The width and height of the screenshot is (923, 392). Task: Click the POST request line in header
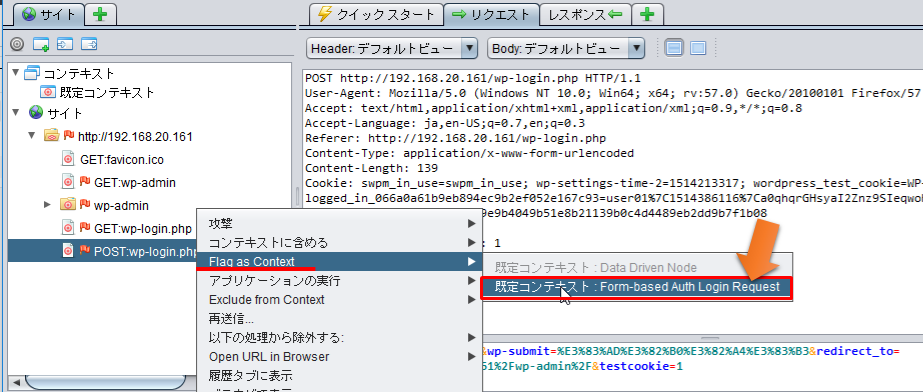click(473, 78)
